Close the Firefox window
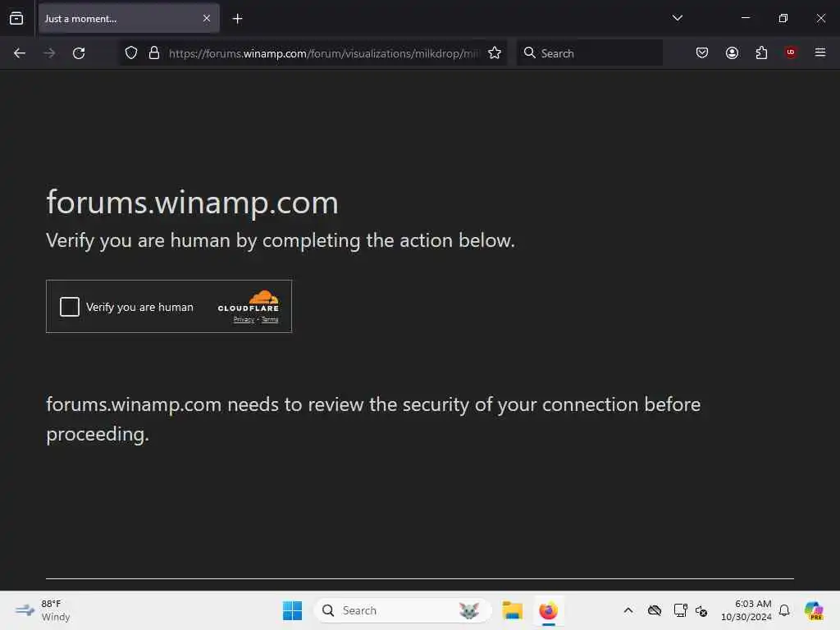The width and height of the screenshot is (840, 630). pos(820,18)
